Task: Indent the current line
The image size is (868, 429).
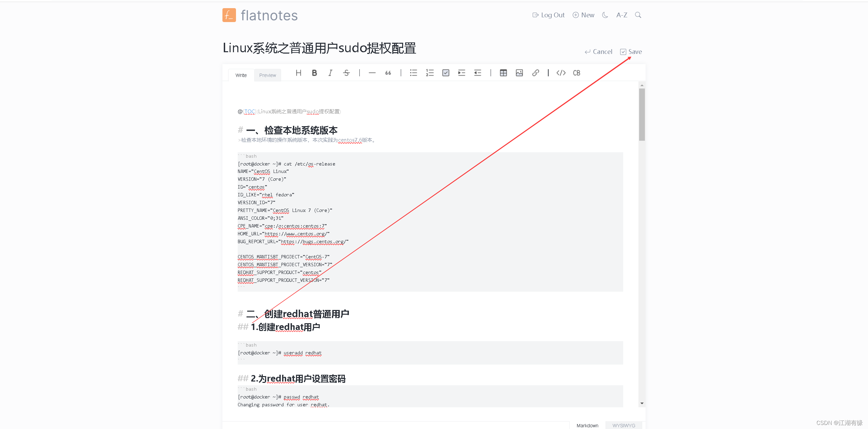Action: coord(461,73)
